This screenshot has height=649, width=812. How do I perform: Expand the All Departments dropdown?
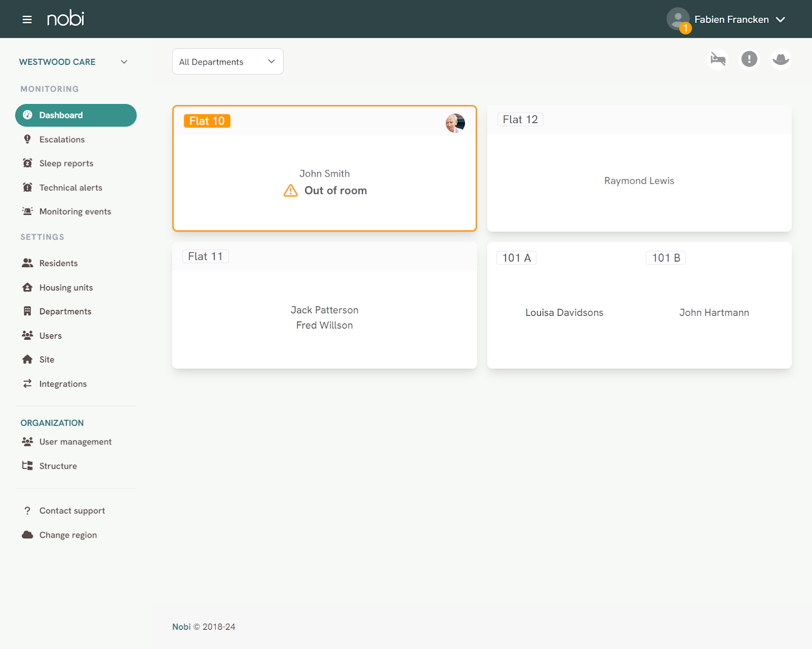pyautogui.click(x=227, y=61)
